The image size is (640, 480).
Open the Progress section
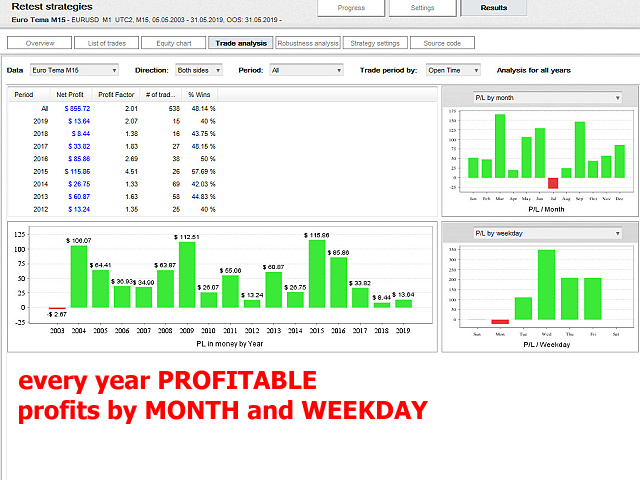(x=351, y=8)
